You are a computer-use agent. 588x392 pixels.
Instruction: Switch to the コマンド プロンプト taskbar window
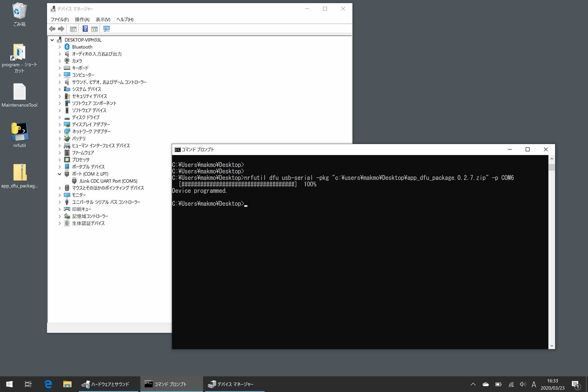[171, 384]
